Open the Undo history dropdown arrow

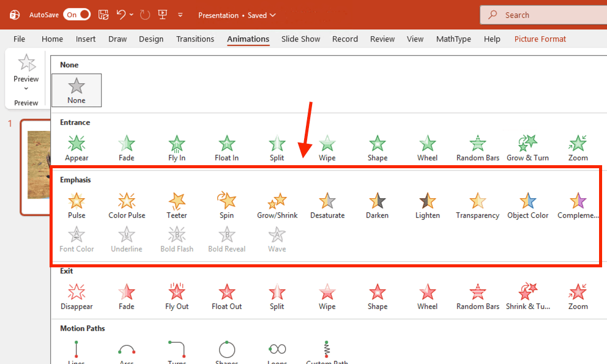[131, 15]
